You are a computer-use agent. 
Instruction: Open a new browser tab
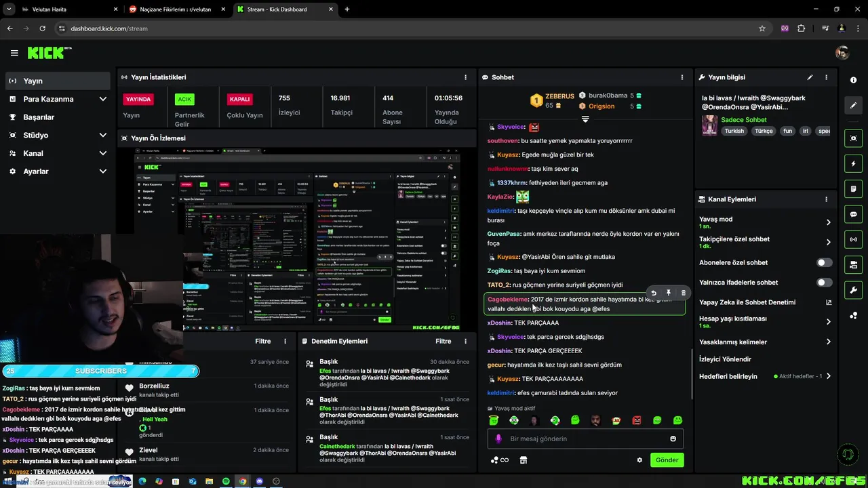[347, 9]
